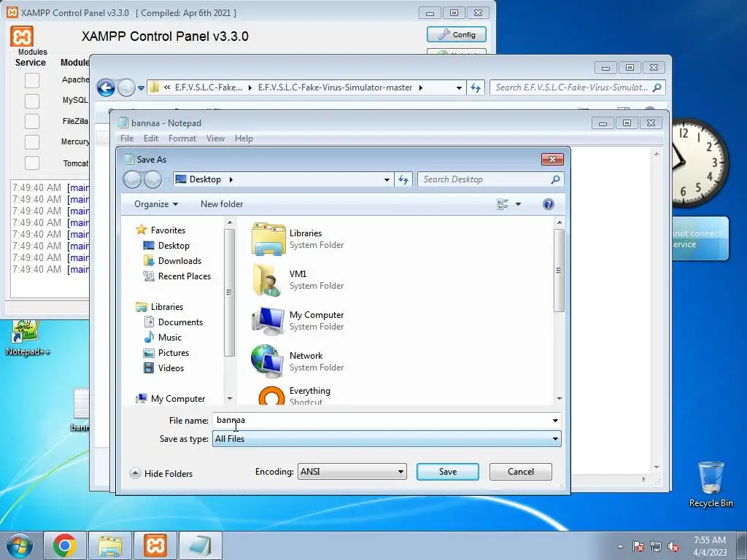Toggle the Mercury service checkbox
This screenshot has height=560, width=747.
(32, 142)
